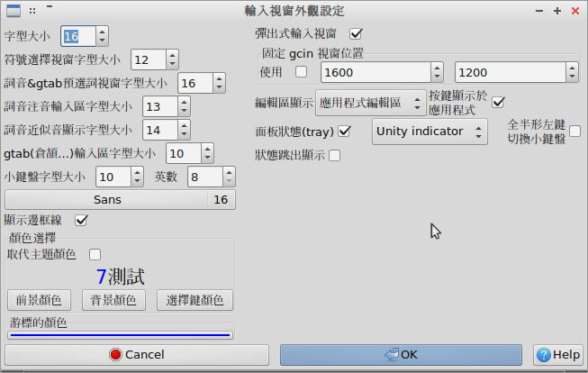Screen dimensions: 588x373
Task: Increase 詞音近似音顯示字型大小 value
Action: pyautogui.click(x=184, y=126)
